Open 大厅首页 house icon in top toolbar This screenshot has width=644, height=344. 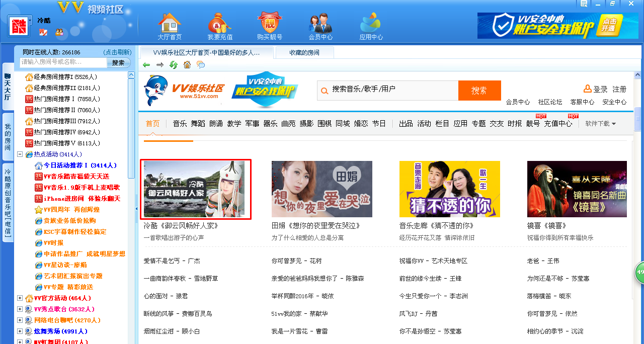[170, 24]
